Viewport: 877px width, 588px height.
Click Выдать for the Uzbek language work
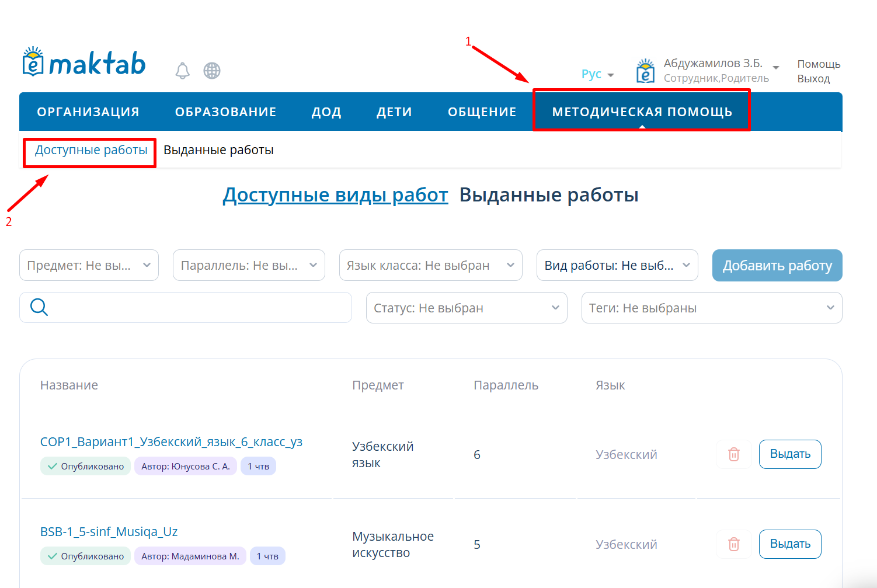pyautogui.click(x=789, y=454)
